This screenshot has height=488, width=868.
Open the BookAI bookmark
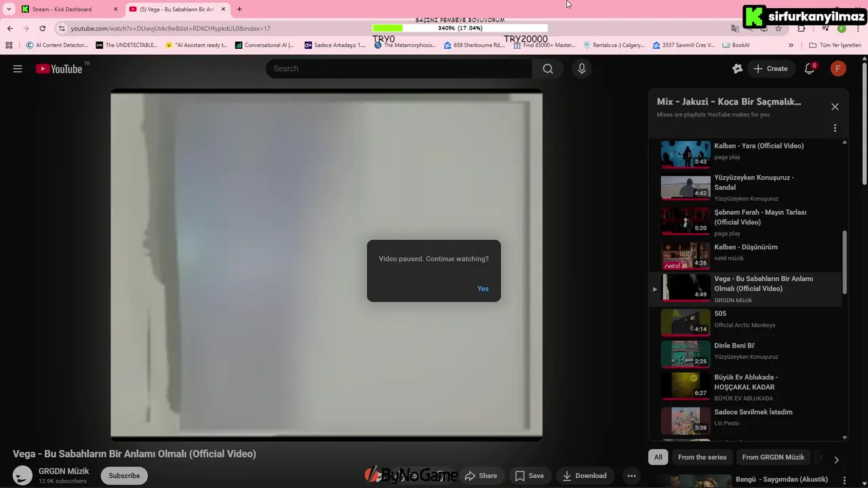pos(736,45)
